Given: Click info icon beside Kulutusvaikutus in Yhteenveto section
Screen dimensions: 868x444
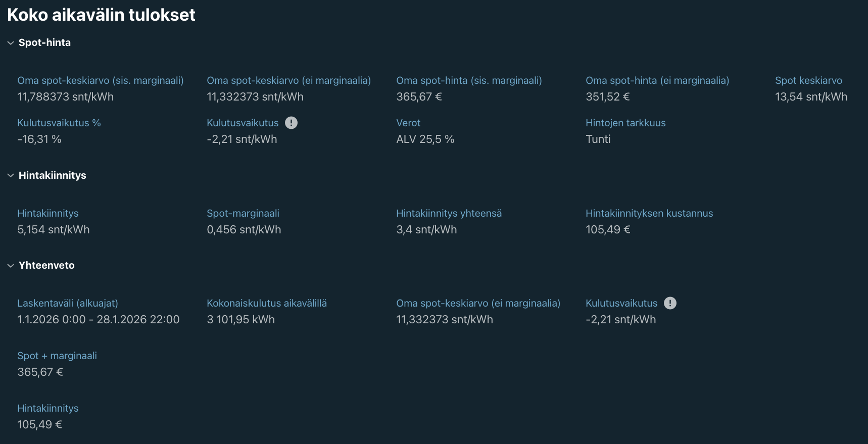Looking at the screenshot, I should point(670,303).
